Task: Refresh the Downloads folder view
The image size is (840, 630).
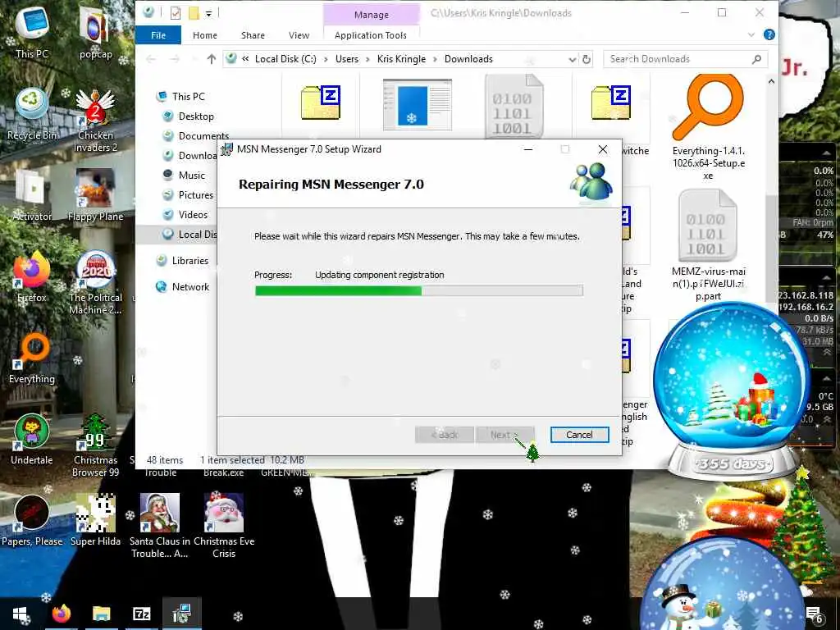Action: (587, 59)
